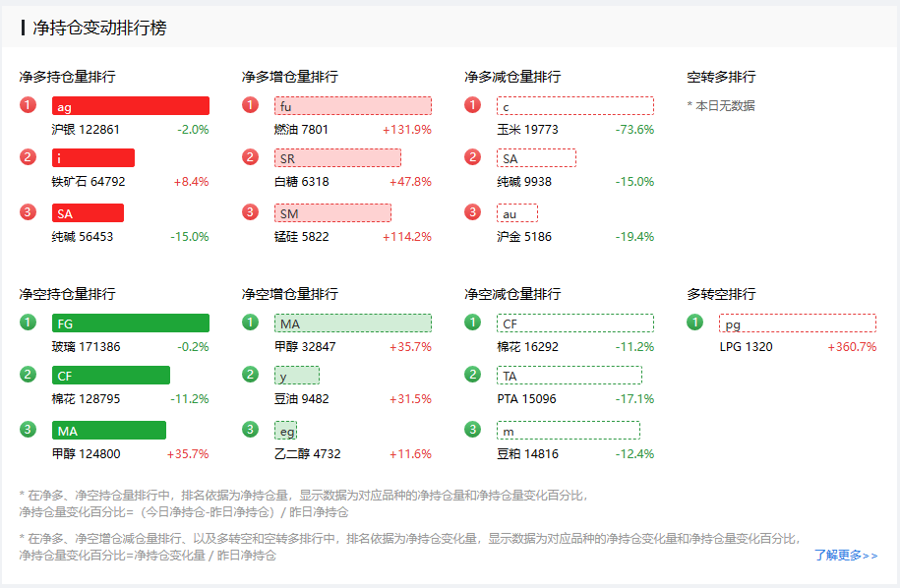Click green rank 2 badge beside TA

473,375
